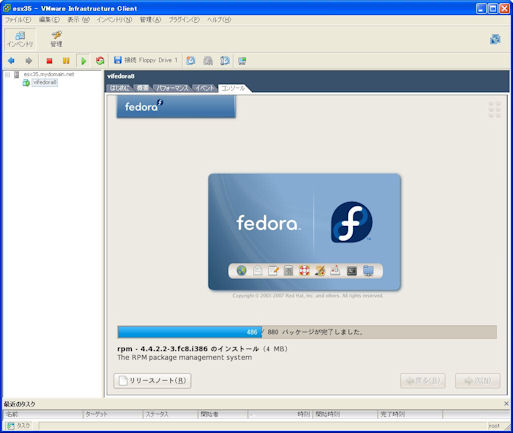Open the インベントリ view button

coord(20,39)
